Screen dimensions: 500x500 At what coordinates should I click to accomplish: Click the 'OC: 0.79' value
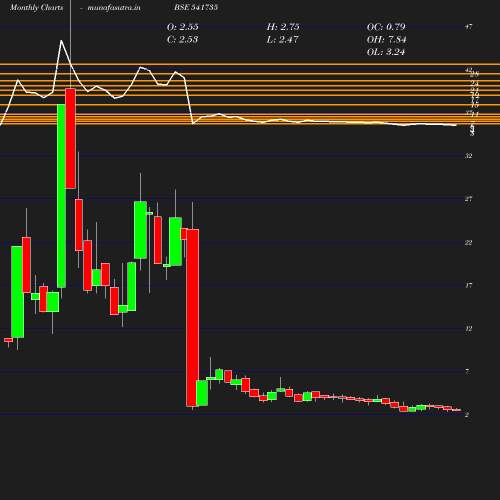386,27
